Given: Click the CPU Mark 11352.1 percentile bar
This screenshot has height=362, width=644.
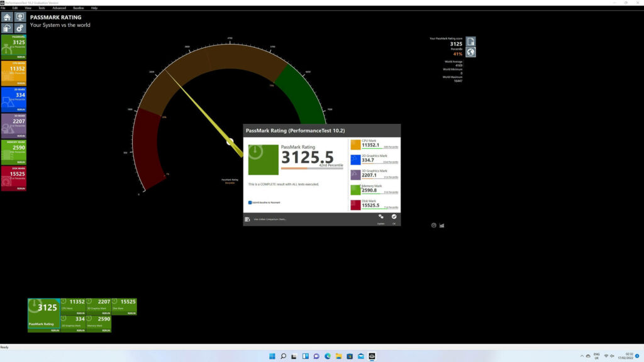Looking at the screenshot, I should 380,148.
